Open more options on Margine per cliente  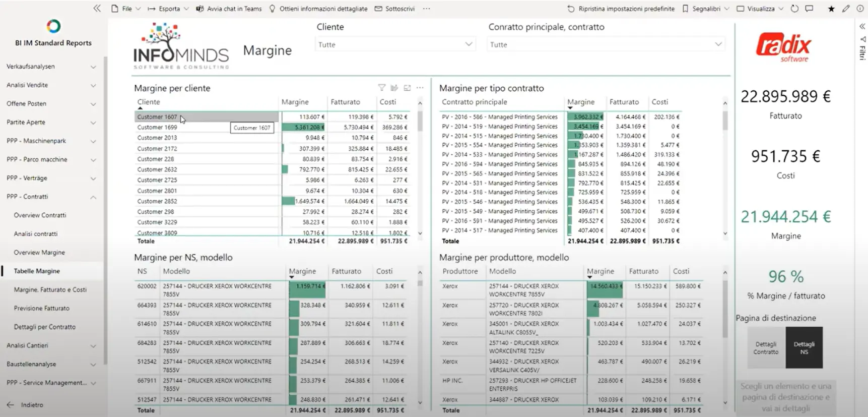point(420,88)
